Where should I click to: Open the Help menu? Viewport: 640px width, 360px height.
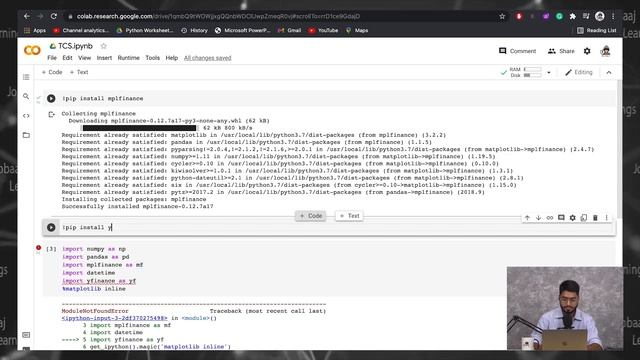[x=171, y=58]
